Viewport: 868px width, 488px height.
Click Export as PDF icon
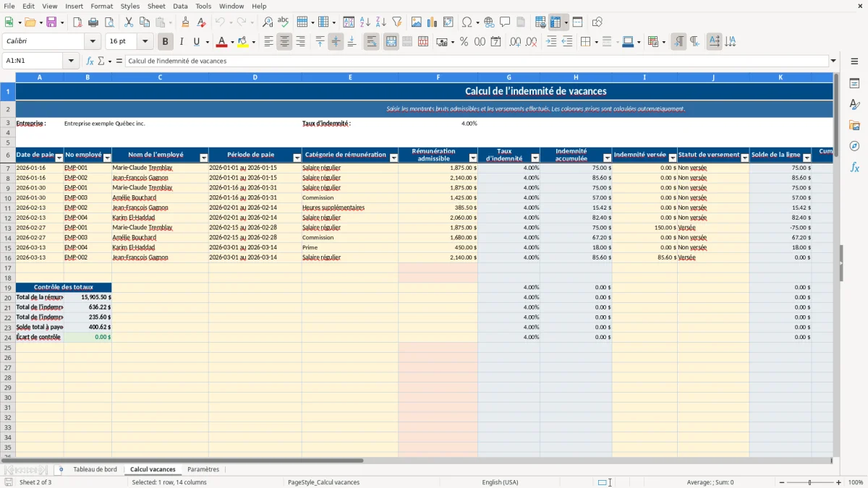(x=77, y=22)
